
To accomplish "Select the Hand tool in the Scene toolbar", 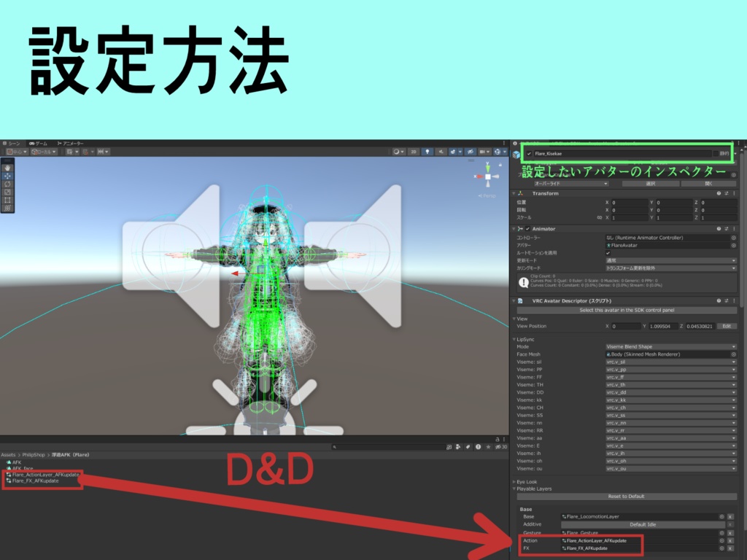I will coord(7,168).
